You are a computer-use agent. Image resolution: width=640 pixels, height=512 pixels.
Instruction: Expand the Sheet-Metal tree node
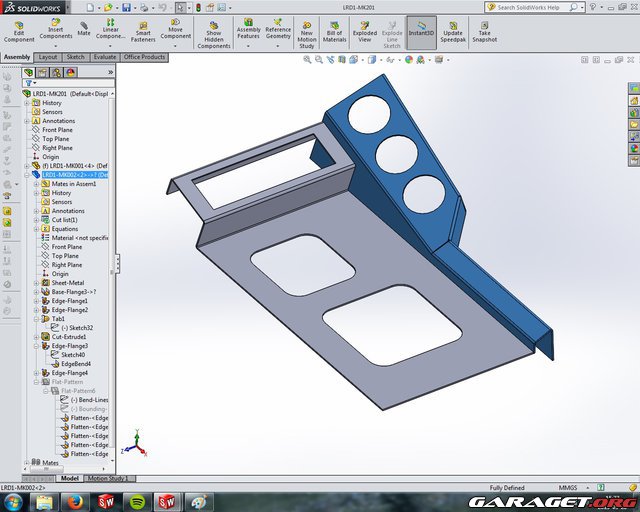[36, 283]
